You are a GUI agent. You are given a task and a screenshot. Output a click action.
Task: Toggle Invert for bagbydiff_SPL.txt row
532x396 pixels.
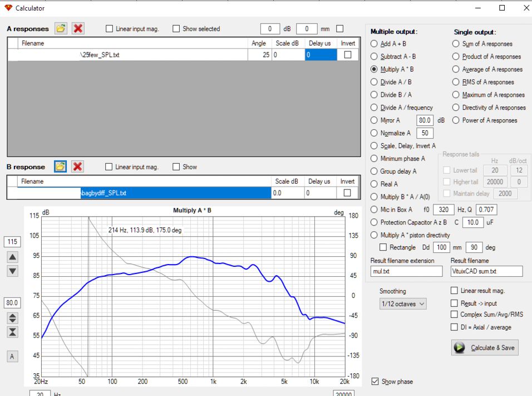347,193
